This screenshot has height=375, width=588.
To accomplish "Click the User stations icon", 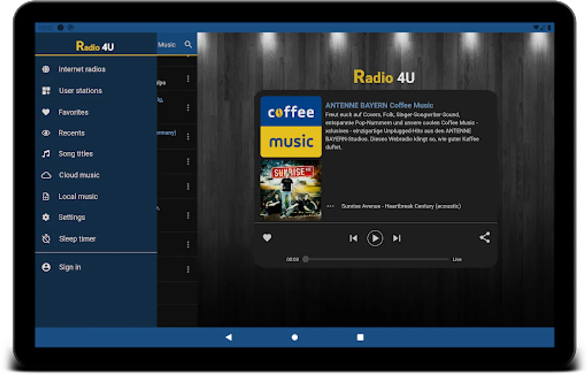I will click(46, 91).
